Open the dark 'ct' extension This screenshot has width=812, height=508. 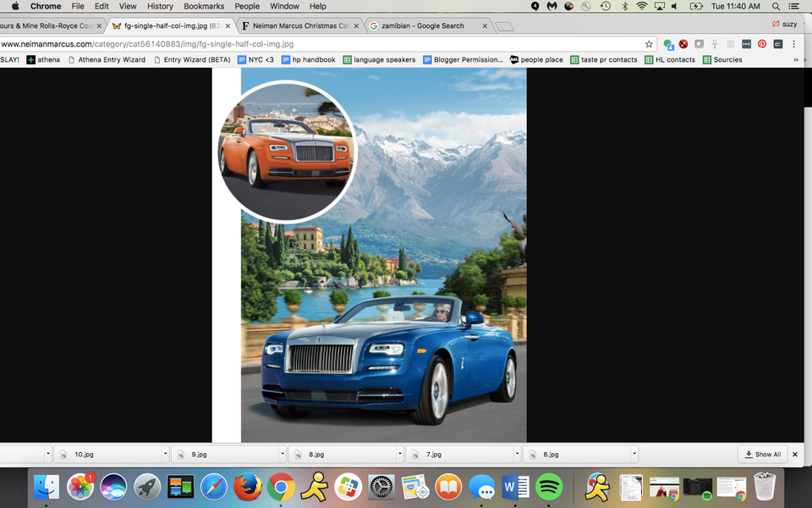pyautogui.click(x=778, y=44)
